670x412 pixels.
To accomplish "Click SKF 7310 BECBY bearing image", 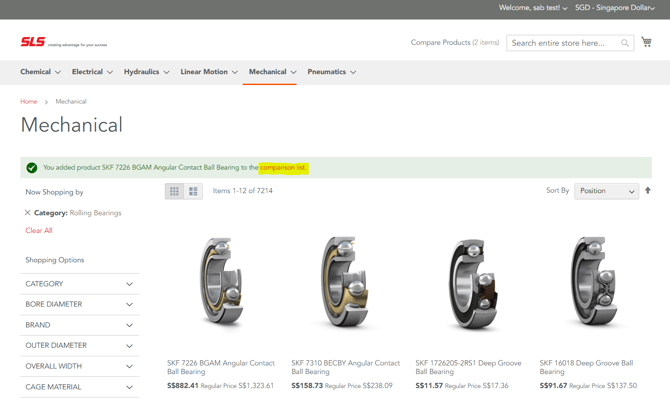I will point(344,284).
